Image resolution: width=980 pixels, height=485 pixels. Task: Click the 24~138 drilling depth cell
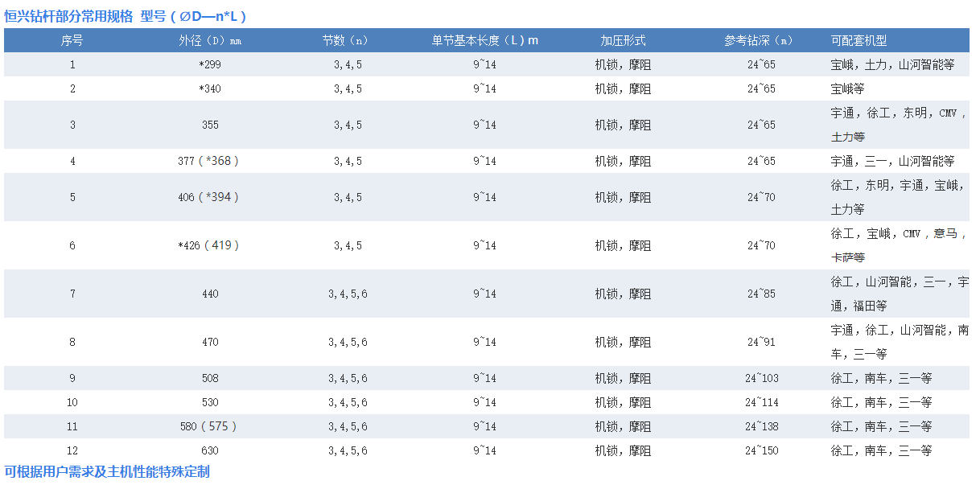pos(761,426)
